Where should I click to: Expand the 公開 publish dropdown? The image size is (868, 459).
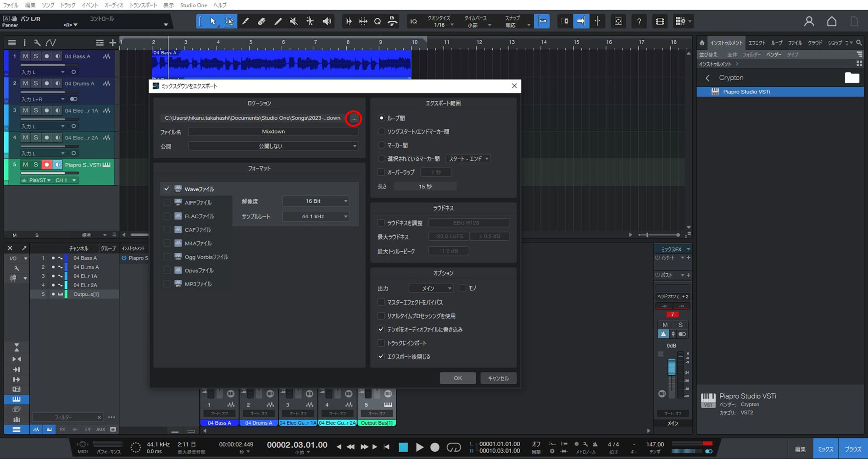coord(273,146)
